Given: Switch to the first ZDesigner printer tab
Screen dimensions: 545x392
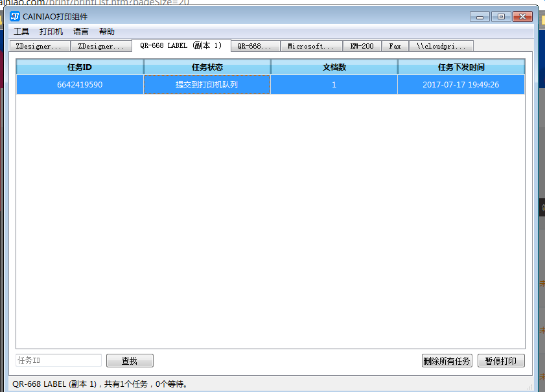Looking at the screenshot, I should 40,46.
